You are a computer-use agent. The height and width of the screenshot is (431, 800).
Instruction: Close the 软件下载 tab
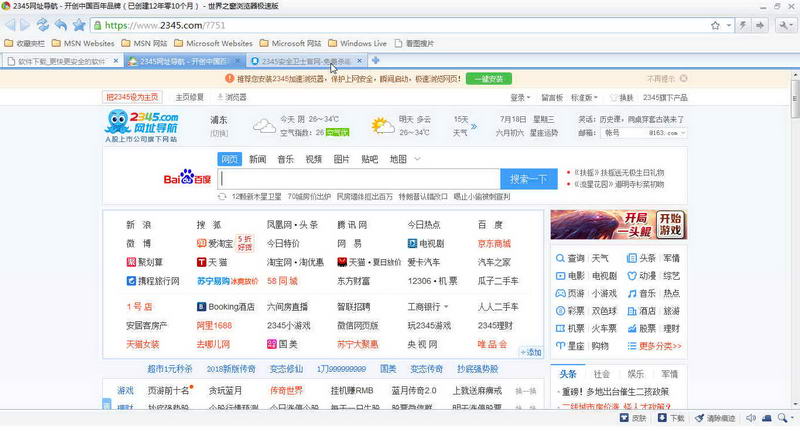[x=116, y=61]
